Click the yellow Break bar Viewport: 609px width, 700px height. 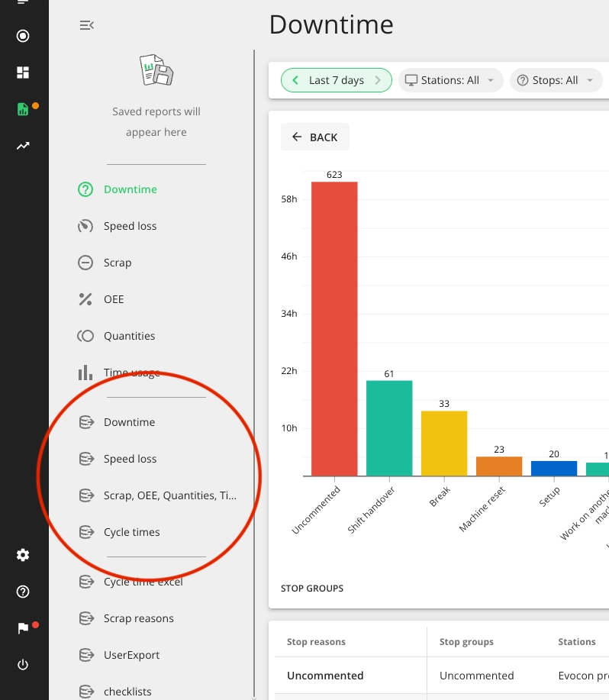click(x=444, y=444)
